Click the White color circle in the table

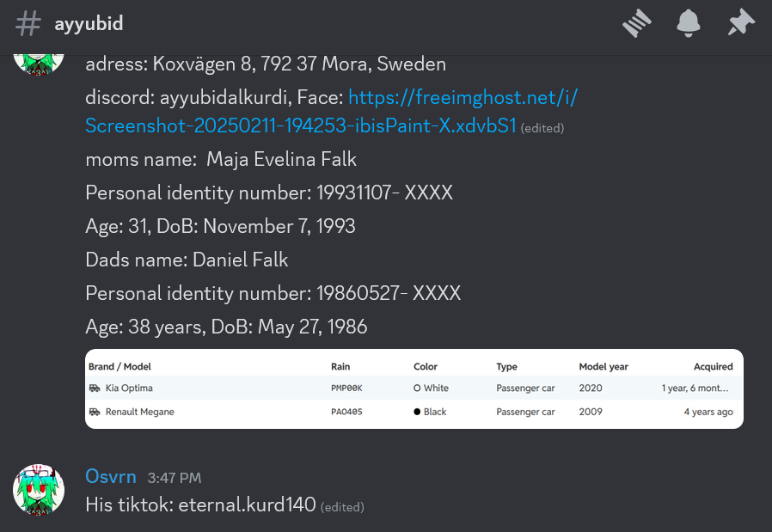(x=417, y=388)
